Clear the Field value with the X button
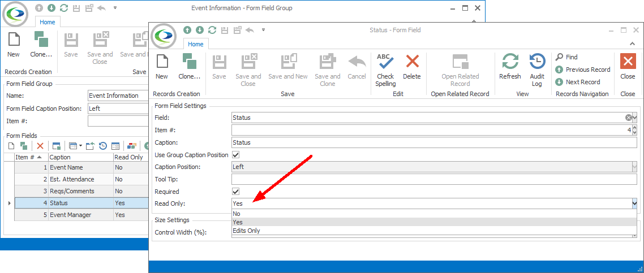The height and width of the screenshot is (273, 644). click(628, 118)
